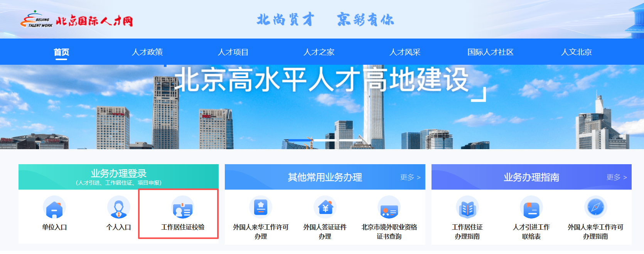
Task: Expand 更多 in 业务办理指南 header
Action: [x=617, y=177]
